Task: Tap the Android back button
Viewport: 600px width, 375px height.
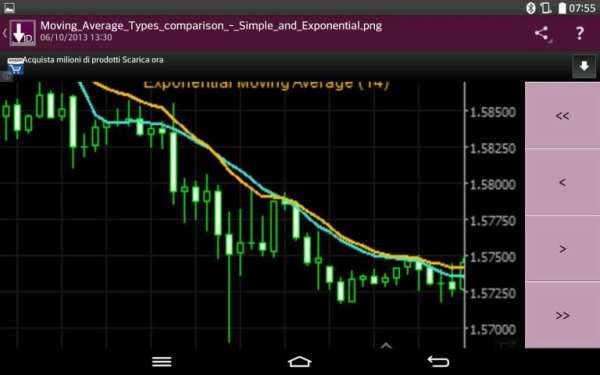Action: [438, 362]
